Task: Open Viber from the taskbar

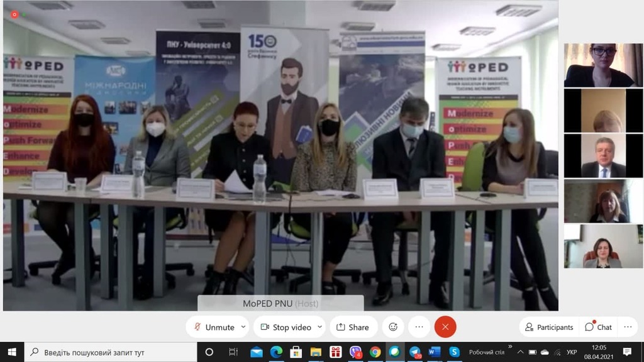Action: tap(355, 352)
